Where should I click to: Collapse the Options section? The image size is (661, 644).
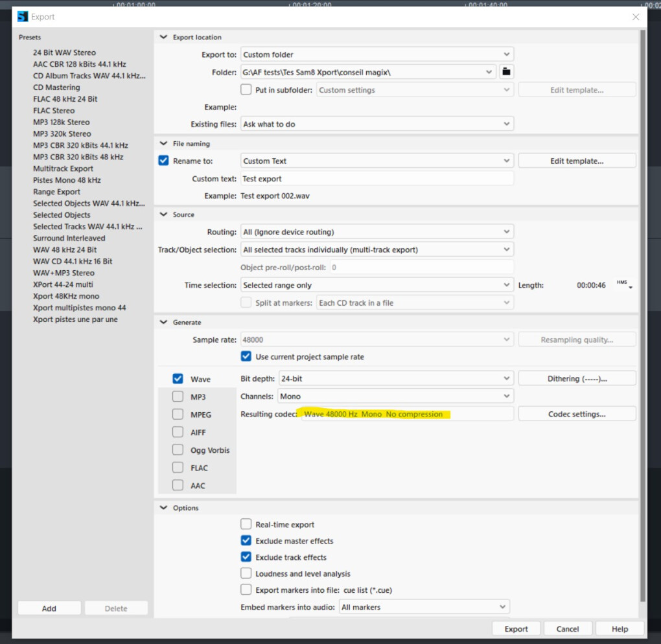pos(163,507)
